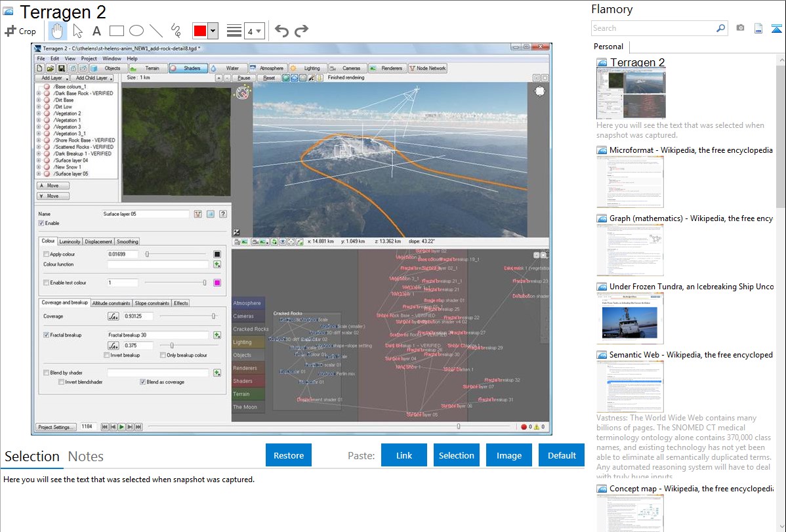The image size is (786, 532).
Task: Toggle the Fractal breakup checkbox
Action: pyautogui.click(x=46, y=335)
